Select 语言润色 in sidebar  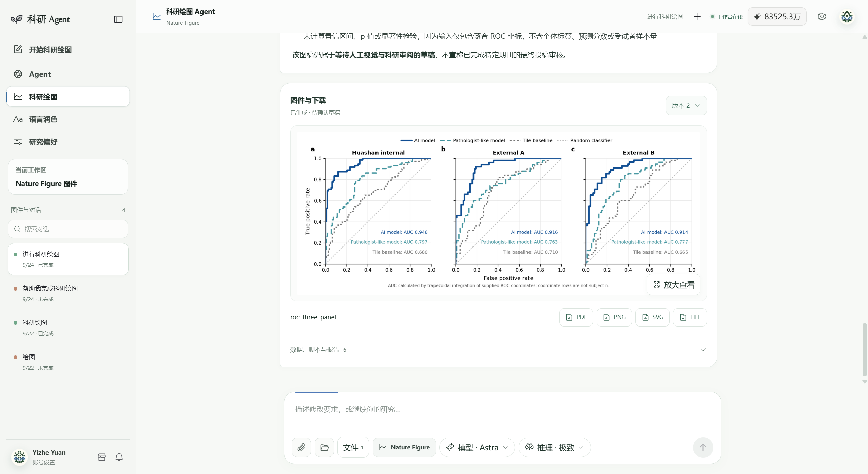click(x=68, y=119)
